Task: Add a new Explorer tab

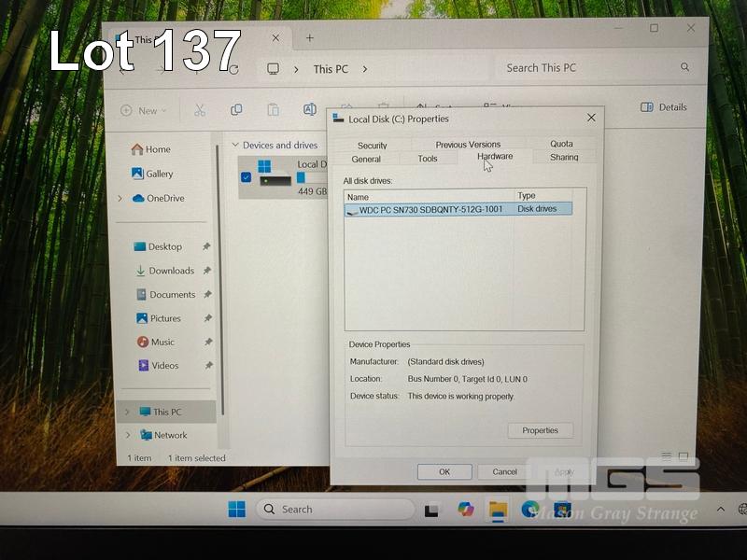Action: point(310,37)
